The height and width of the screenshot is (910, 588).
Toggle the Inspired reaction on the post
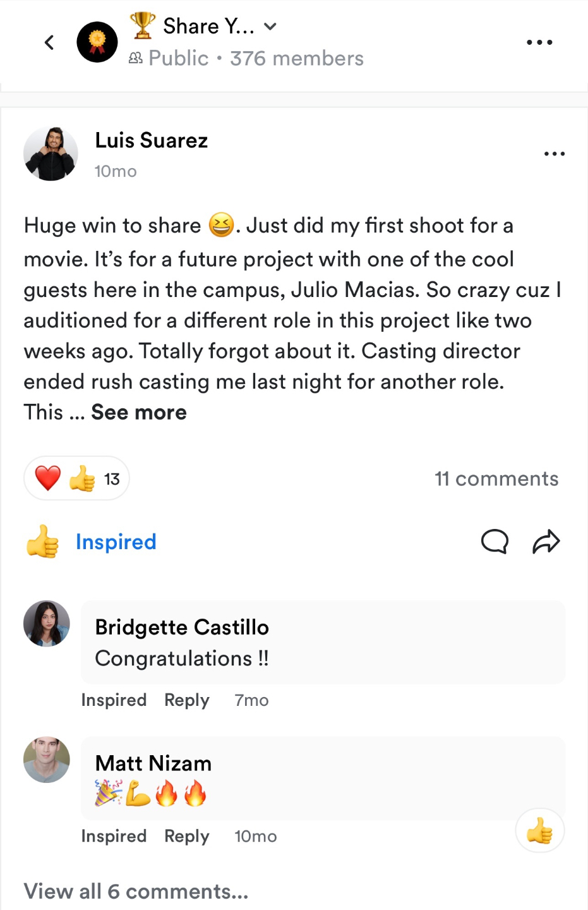92,542
